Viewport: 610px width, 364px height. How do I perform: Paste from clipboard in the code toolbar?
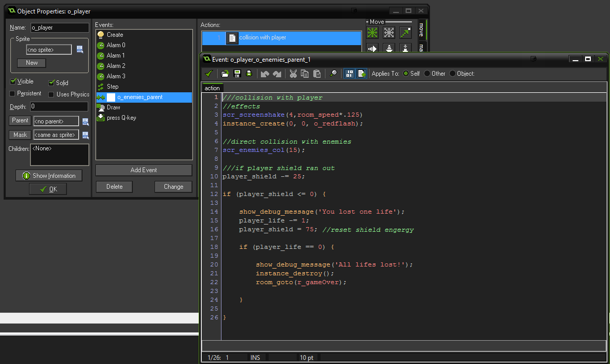[x=317, y=74]
